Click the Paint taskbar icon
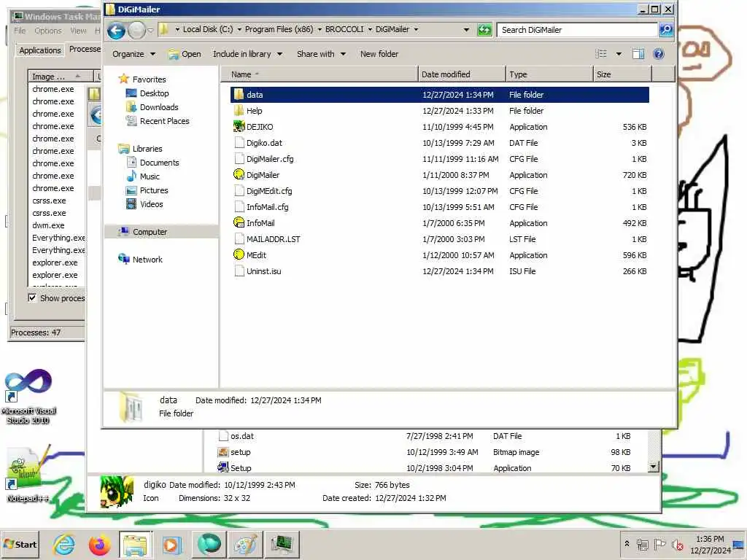The image size is (747, 560). (x=245, y=544)
